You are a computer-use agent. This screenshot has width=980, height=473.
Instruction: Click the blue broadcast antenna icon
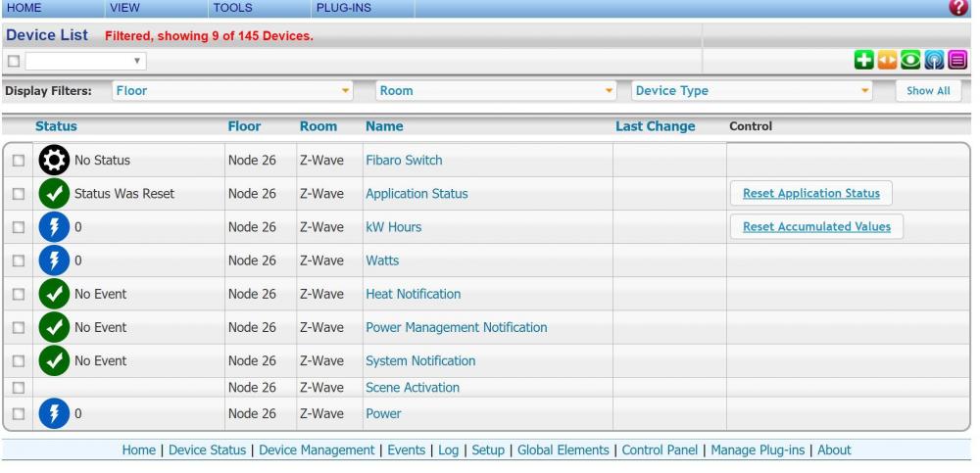click(x=924, y=61)
